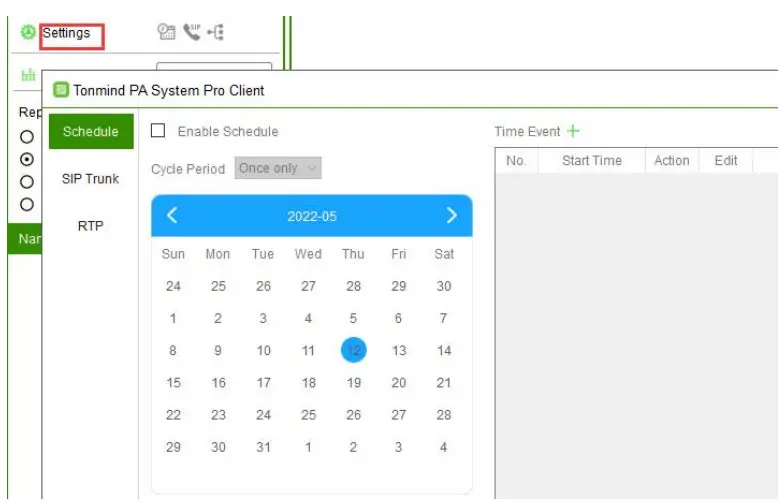
Task: Click the Tonmind PA System app icon
Action: [61, 90]
